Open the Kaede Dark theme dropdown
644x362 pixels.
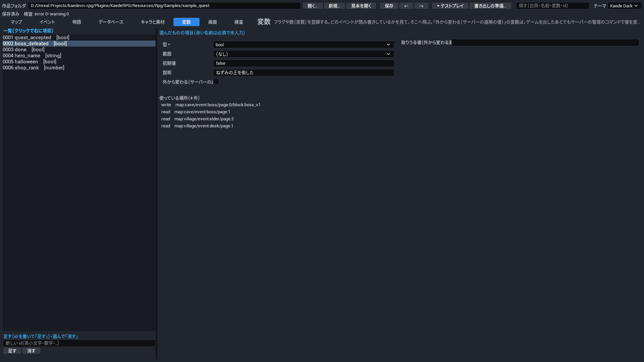(625, 6)
